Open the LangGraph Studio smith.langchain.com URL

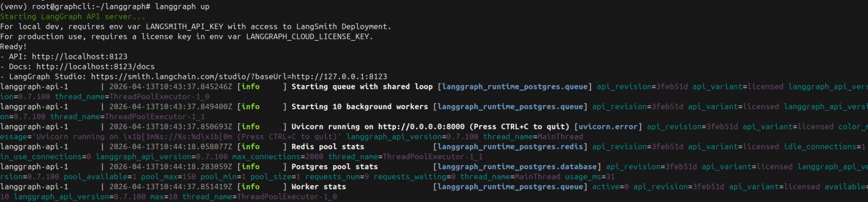click(x=239, y=76)
